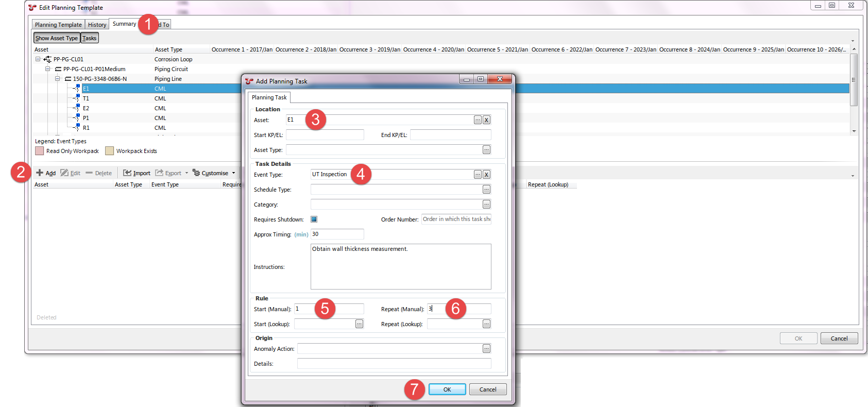Screen dimensions: 868x407
Task: Collapse the PP-PG-CL01 corrosion loop node
Action: (x=38, y=59)
